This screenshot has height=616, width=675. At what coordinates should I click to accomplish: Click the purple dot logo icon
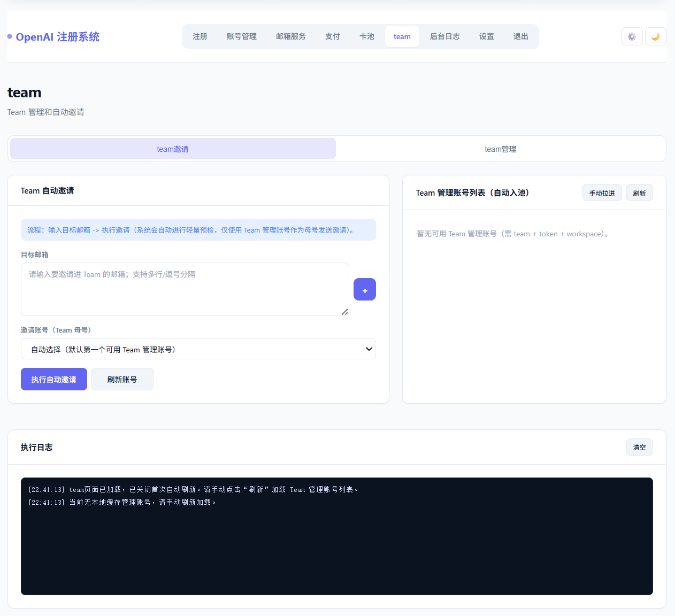coord(9,36)
